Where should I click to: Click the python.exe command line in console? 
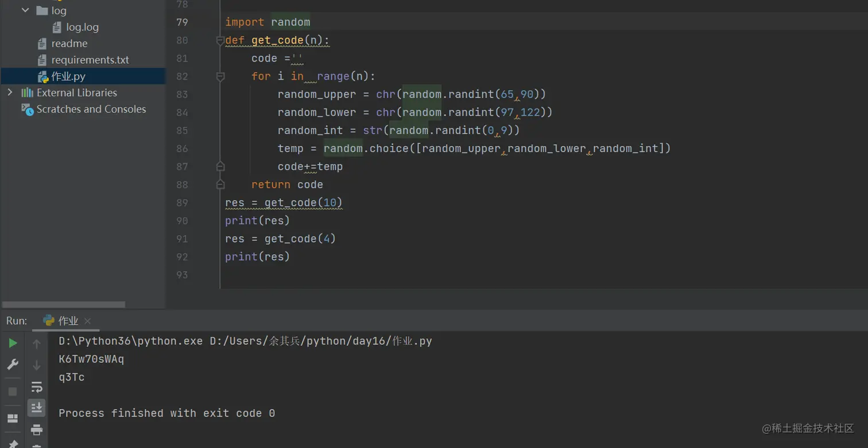pyautogui.click(x=245, y=341)
